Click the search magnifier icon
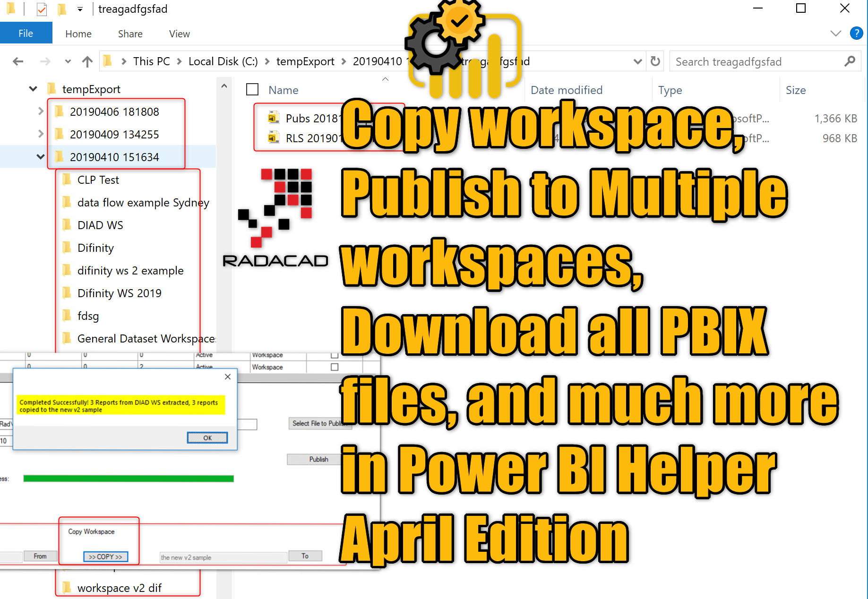868x599 pixels. point(849,61)
